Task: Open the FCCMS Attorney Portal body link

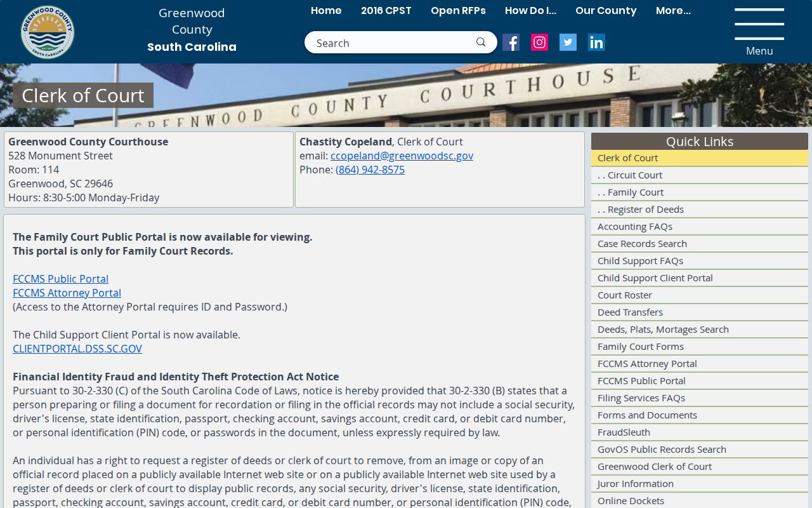Action: [x=67, y=293]
